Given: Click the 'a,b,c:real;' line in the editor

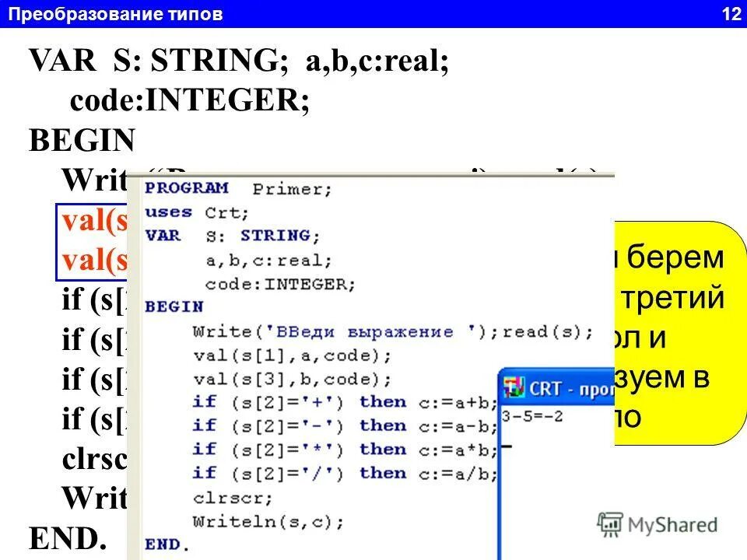Looking at the screenshot, I should pyautogui.click(x=268, y=261).
